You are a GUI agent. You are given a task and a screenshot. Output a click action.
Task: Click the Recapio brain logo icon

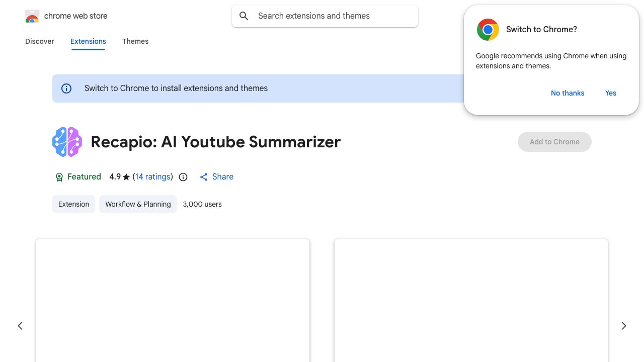point(67,142)
